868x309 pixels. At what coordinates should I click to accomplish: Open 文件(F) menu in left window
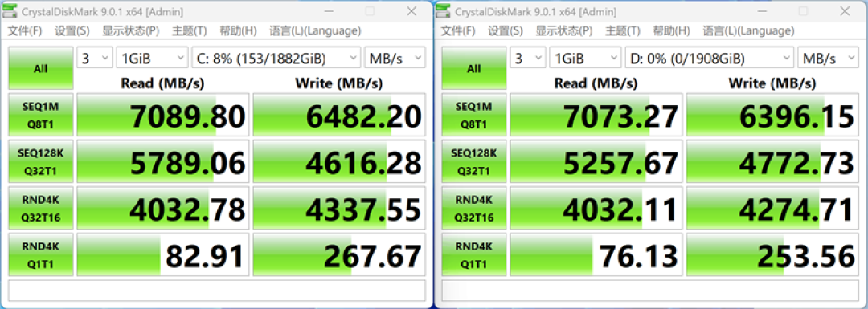(24, 31)
